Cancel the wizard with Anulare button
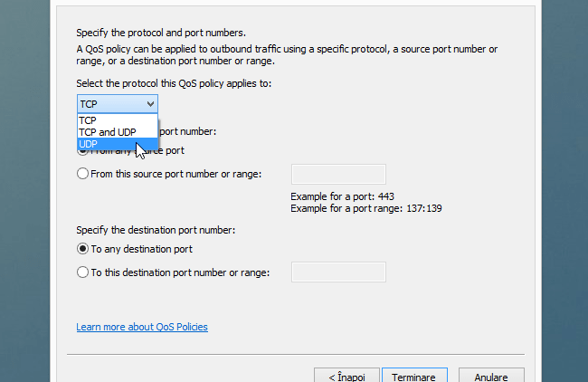This screenshot has width=588, height=382. click(x=490, y=377)
